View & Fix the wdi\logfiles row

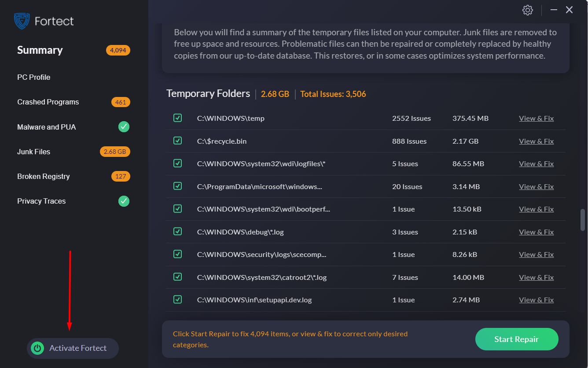pyautogui.click(x=537, y=164)
